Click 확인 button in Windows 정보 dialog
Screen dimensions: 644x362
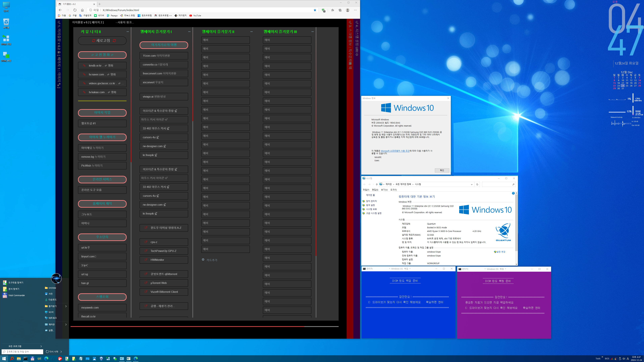click(x=442, y=170)
